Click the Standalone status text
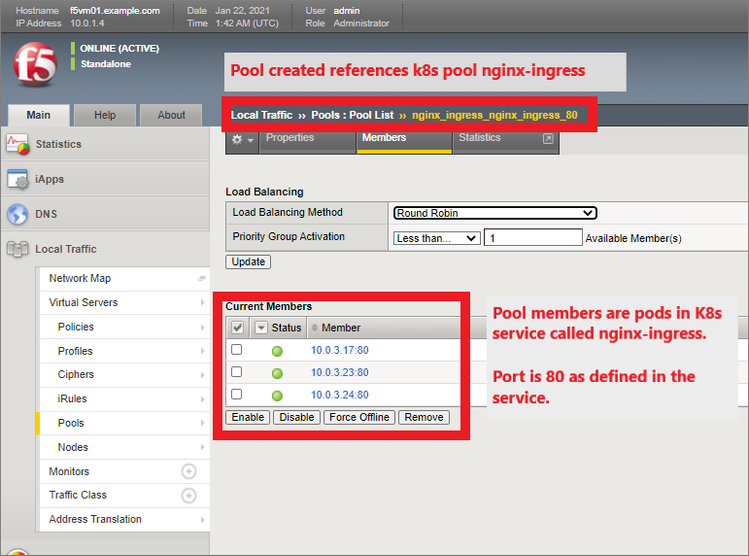 point(106,64)
